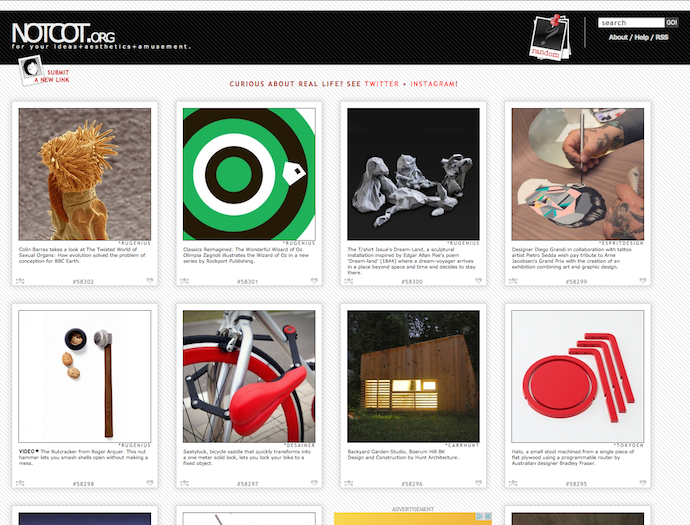Open the RSS link in the header
Image resolution: width=690 pixels, height=525 pixels.
[662, 37]
